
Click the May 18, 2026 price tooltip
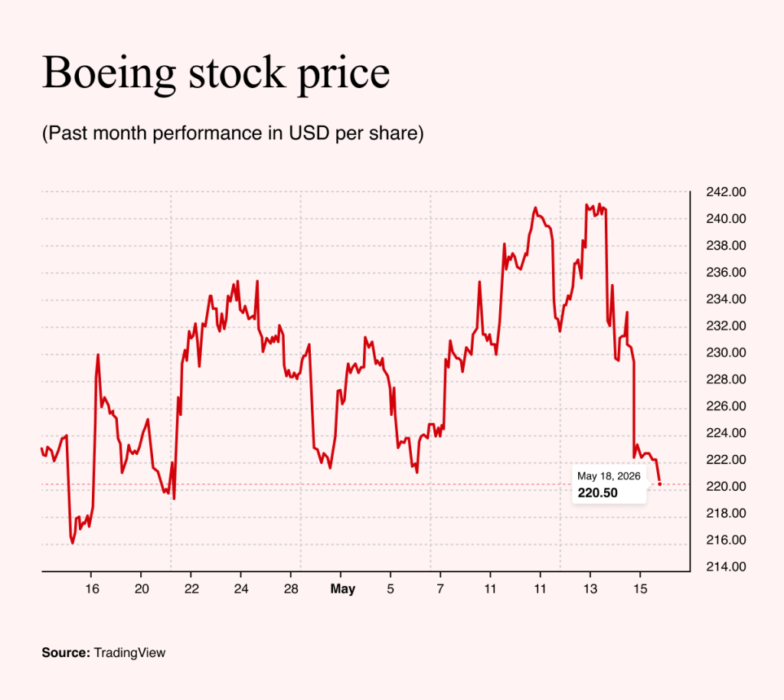click(609, 485)
